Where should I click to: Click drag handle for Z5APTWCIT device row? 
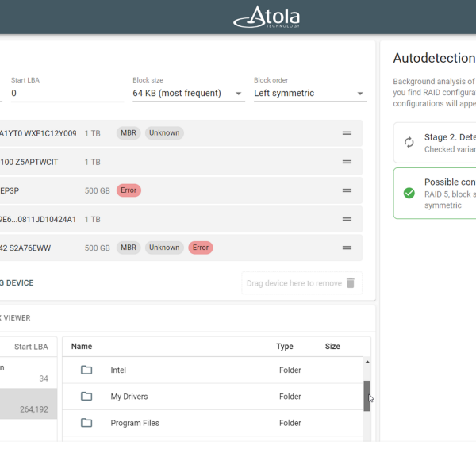point(347,162)
